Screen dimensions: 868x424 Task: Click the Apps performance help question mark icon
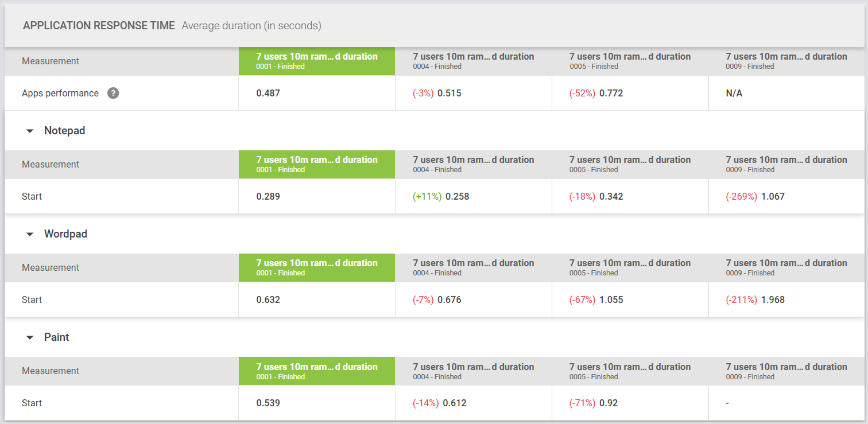(113, 93)
